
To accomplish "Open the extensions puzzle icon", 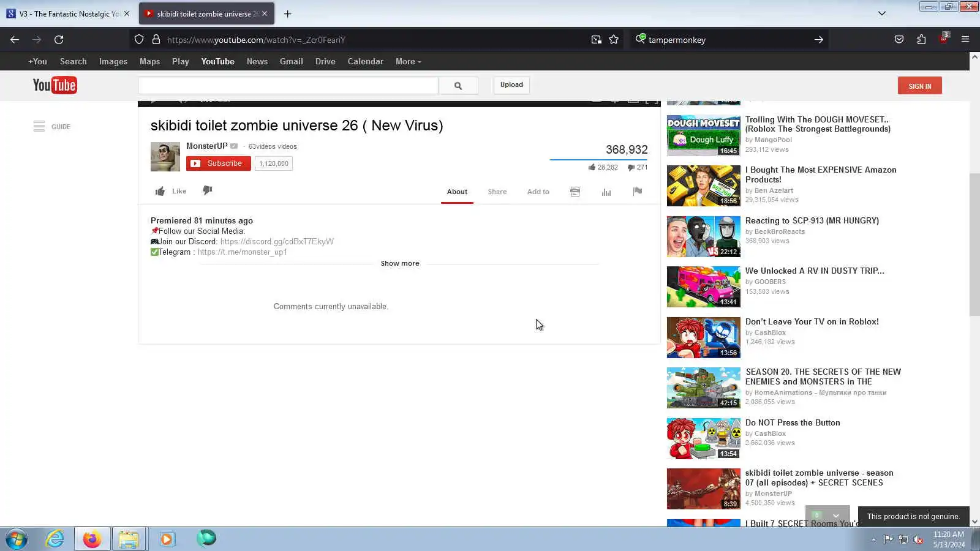I will click(x=921, y=40).
